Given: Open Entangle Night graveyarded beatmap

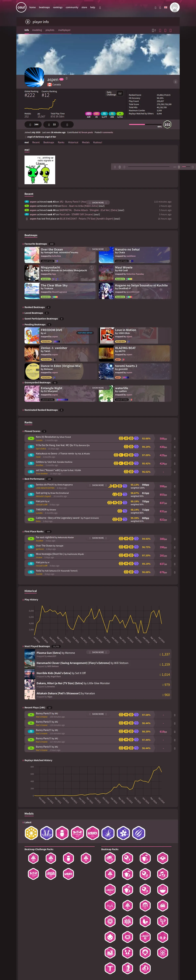Looking at the screenshot, I should (60, 394).
